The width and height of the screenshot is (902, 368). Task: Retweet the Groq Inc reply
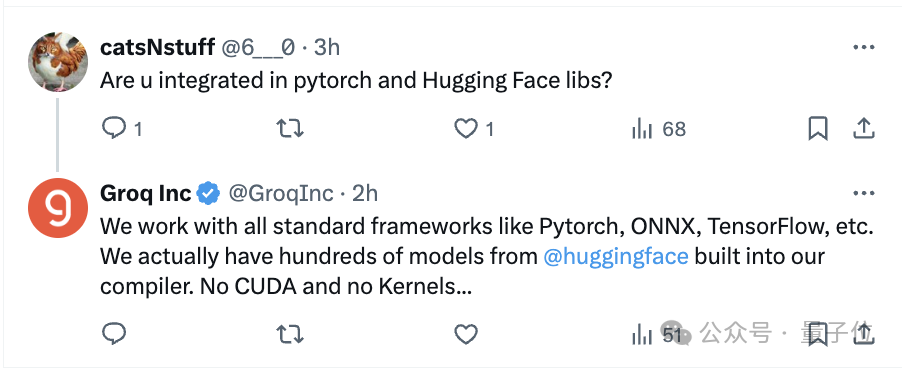coord(290,334)
